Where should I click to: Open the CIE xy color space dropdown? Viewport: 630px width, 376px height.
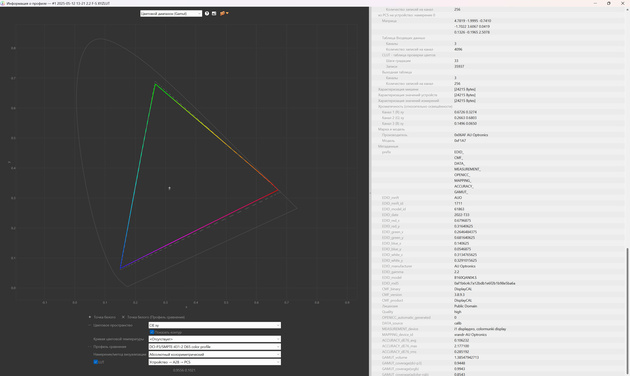tap(215, 325)
